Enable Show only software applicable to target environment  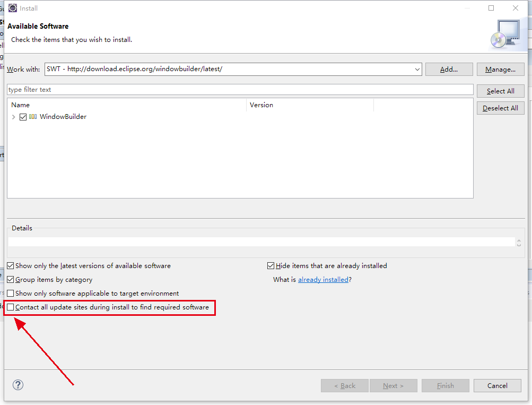[x=11, y=293]
